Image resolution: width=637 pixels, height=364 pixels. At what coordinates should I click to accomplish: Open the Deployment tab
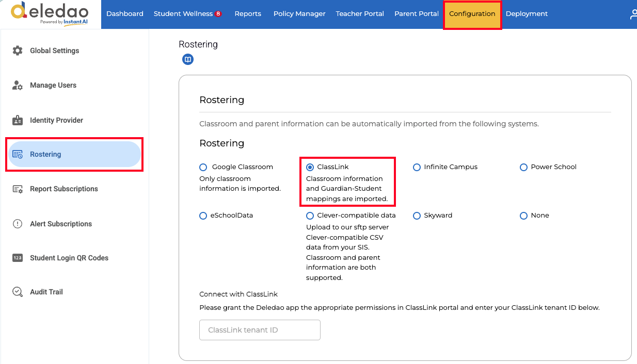(527, 14)
